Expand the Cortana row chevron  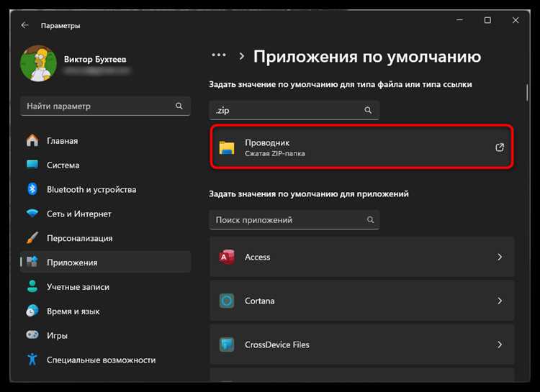[x=500, y=301]
